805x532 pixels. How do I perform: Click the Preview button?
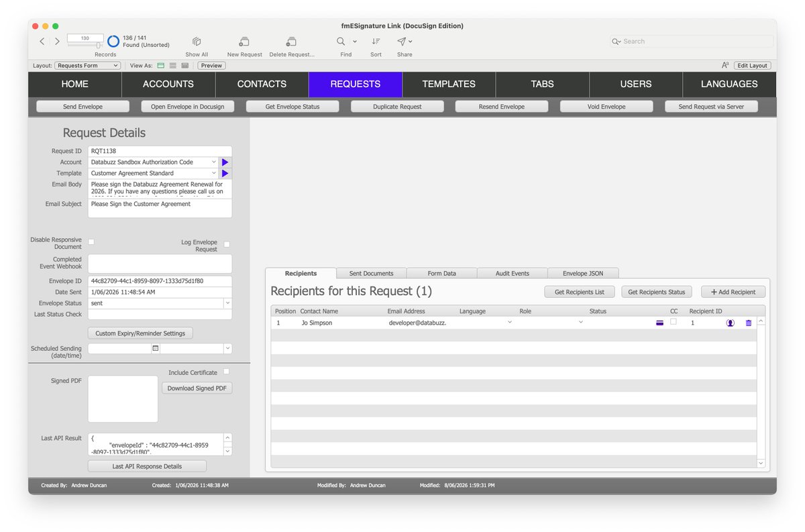coord(211,66)
